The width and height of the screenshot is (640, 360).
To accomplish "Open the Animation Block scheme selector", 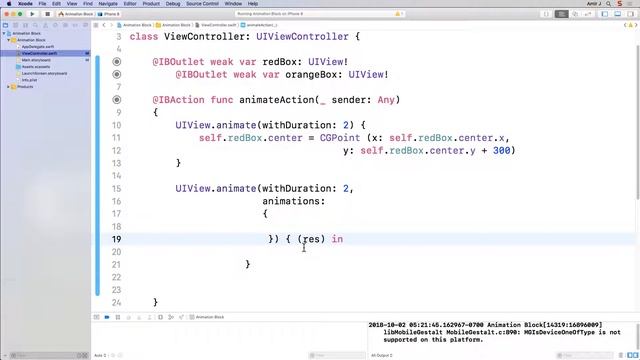I will pyautogui.click(x=76, y=14).
